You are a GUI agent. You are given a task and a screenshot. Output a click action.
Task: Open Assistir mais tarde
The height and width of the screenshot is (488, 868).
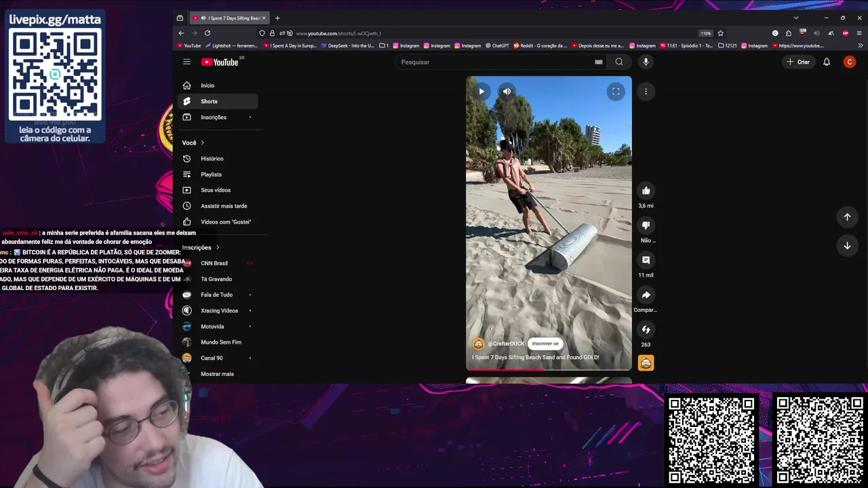click(x=218, y=206)
